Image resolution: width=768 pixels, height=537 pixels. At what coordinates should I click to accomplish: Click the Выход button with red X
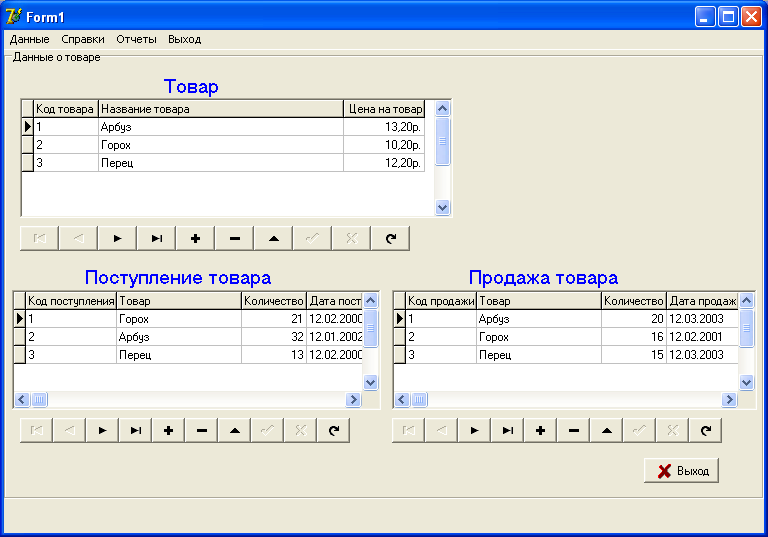[x=681, y=471]
